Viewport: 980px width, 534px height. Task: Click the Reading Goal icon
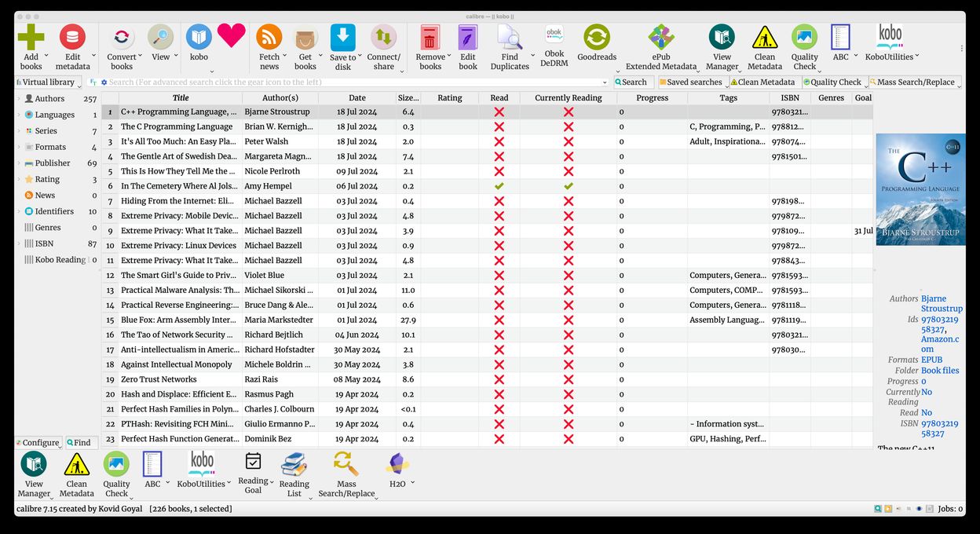click(x=253, y=461)
